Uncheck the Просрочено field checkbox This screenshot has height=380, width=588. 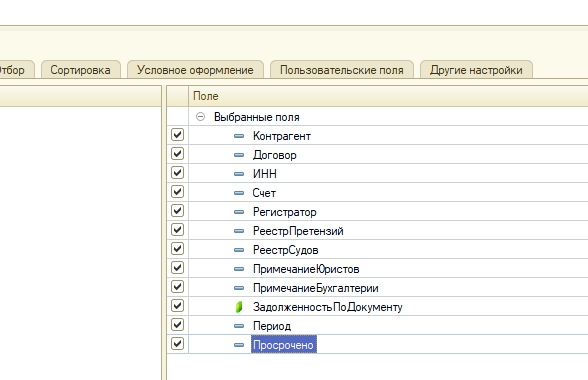[177, 344]
